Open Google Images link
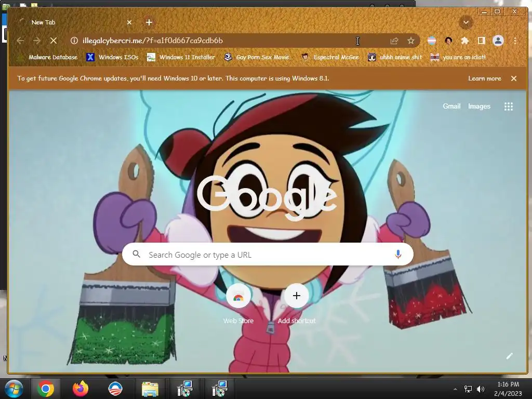Image resolution: width=532 pixels, height=399 pixels. [479, 106]
